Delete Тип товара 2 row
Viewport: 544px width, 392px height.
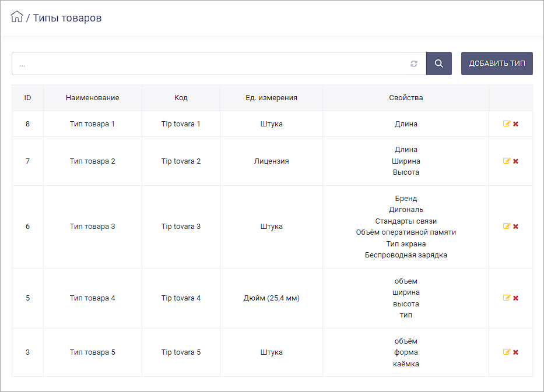(515, 161)
